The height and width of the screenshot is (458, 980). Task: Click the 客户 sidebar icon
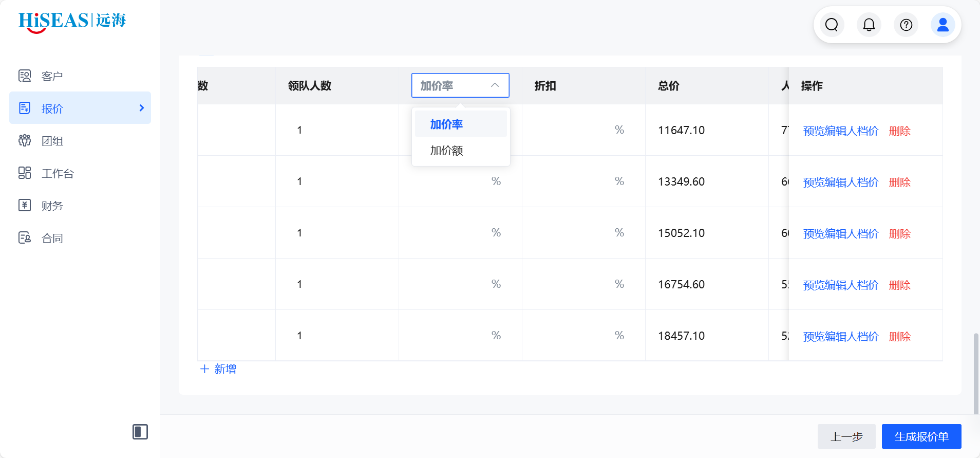(x=25, y=76)
